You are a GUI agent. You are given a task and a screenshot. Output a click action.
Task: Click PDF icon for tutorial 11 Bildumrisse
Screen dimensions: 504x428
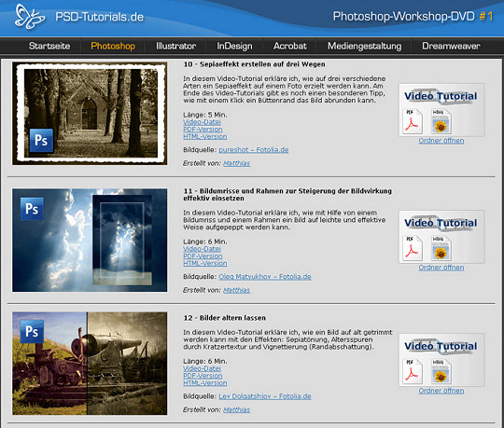(x=413, y=248)
